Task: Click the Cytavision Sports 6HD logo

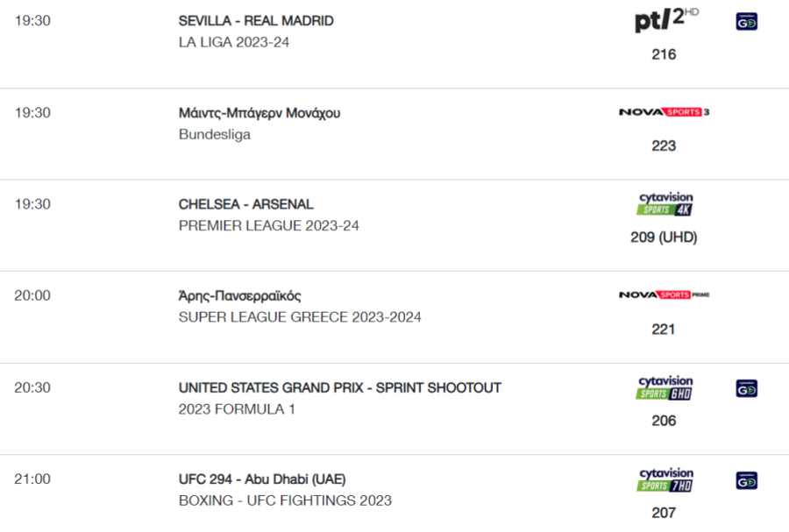Action: [x=665, y=387]
